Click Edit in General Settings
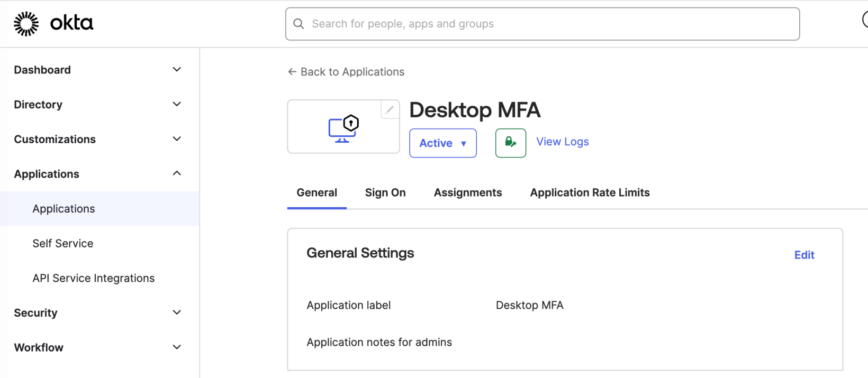 (804, 255)
